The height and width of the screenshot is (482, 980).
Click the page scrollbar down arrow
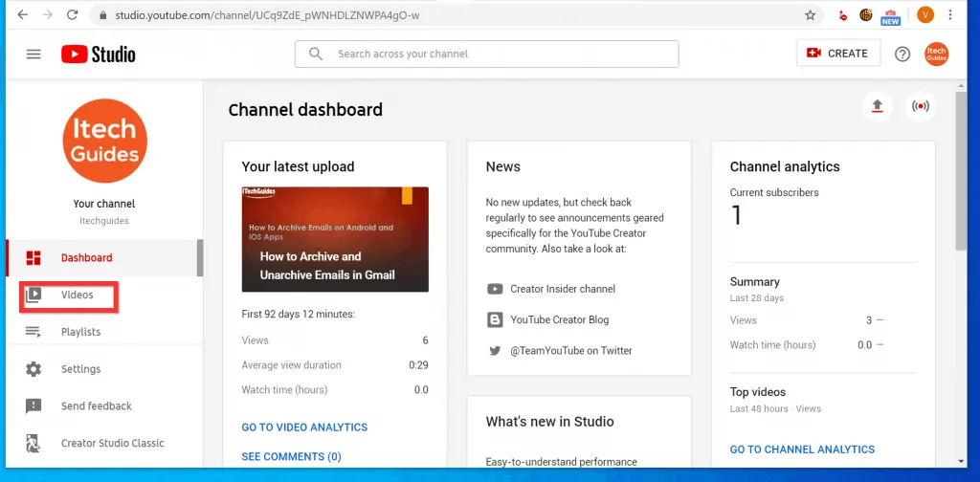pyautogui.click(x=961, y=461)
